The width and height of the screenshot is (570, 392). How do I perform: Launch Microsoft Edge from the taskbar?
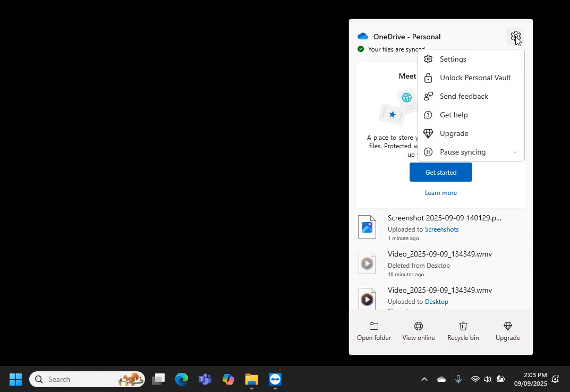[181, 379]
